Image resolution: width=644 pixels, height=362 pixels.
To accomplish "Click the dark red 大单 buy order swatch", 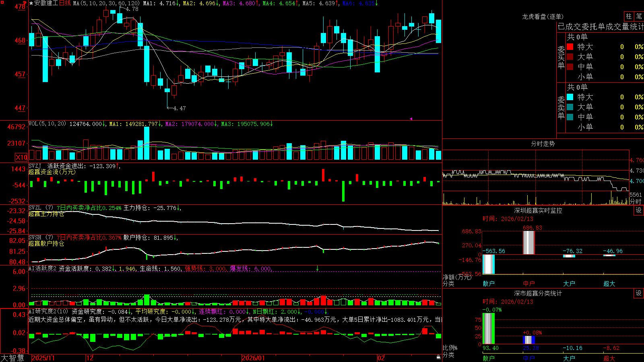I will 570,57.
